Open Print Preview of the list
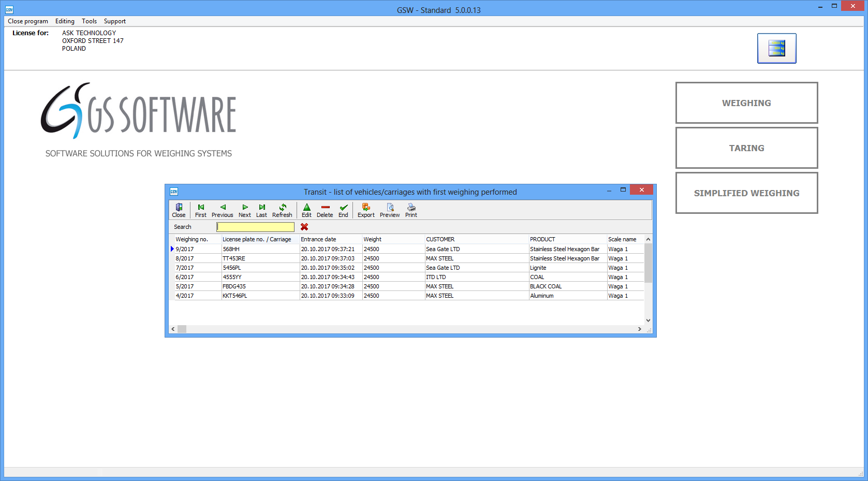Screen dimensions: 868x481 point(390,210)
